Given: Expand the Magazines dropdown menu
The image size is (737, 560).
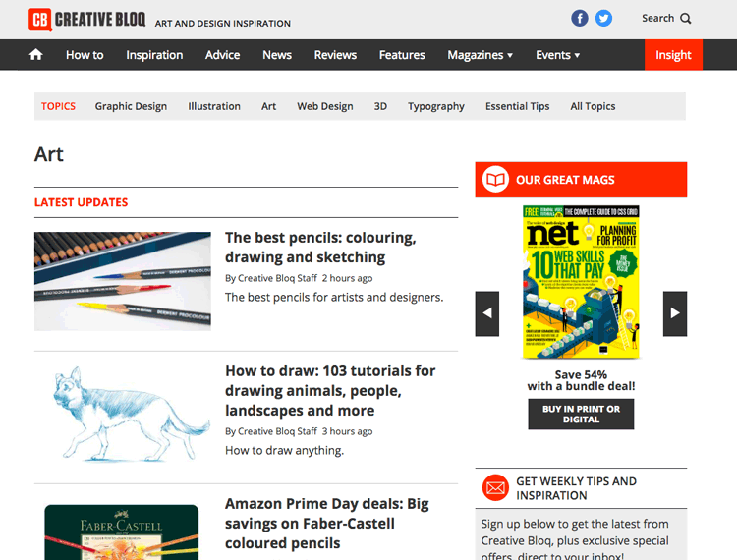Looking at the screenshot, I should pos(481,55).
